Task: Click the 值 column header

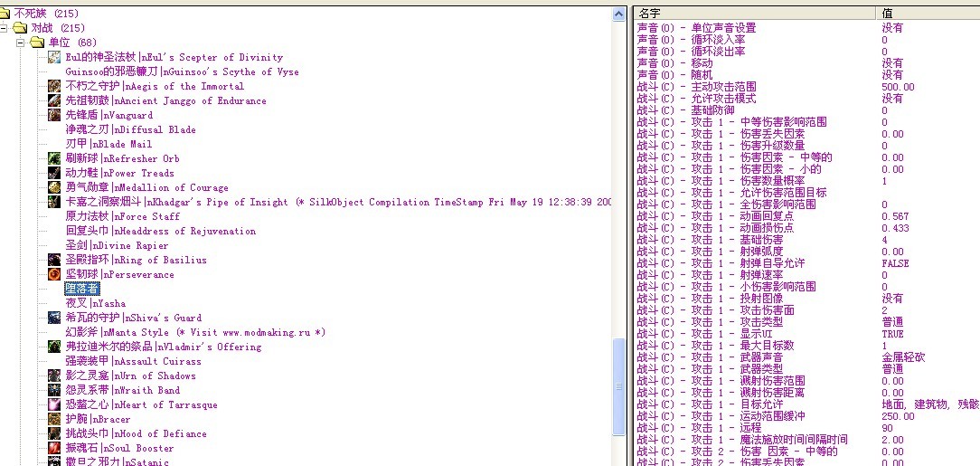Action: 928,14
